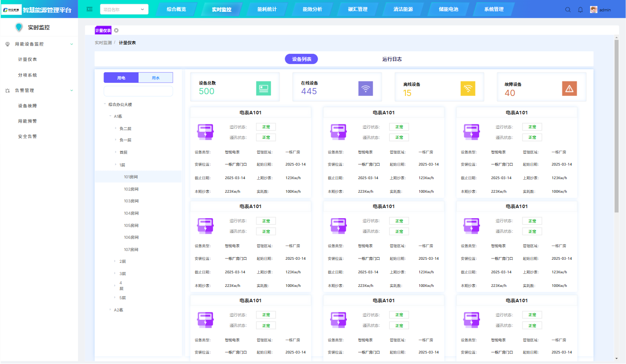Image resolution: width=626 pixels, height=364 pixels.
Task: Switch to 用电 electricity toggle
Action: (121, 78)
